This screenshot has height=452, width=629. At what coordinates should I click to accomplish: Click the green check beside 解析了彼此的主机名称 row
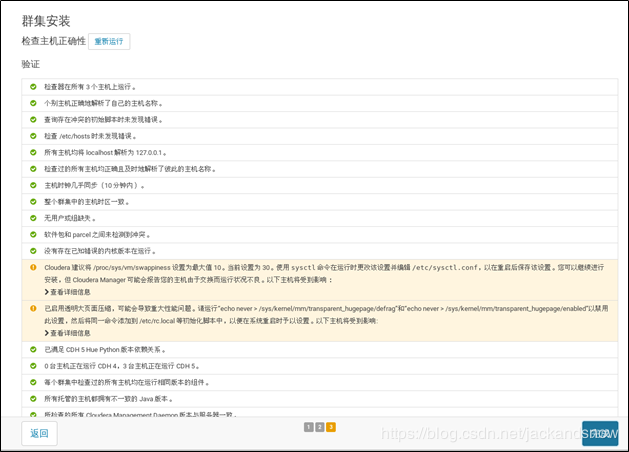(x=33, y=169)
